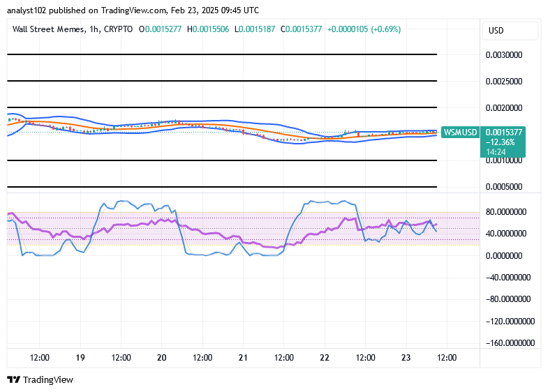Click the 1h timeframe label
The height and width of the screenshot is (392, 548).
tap(94, 29)
